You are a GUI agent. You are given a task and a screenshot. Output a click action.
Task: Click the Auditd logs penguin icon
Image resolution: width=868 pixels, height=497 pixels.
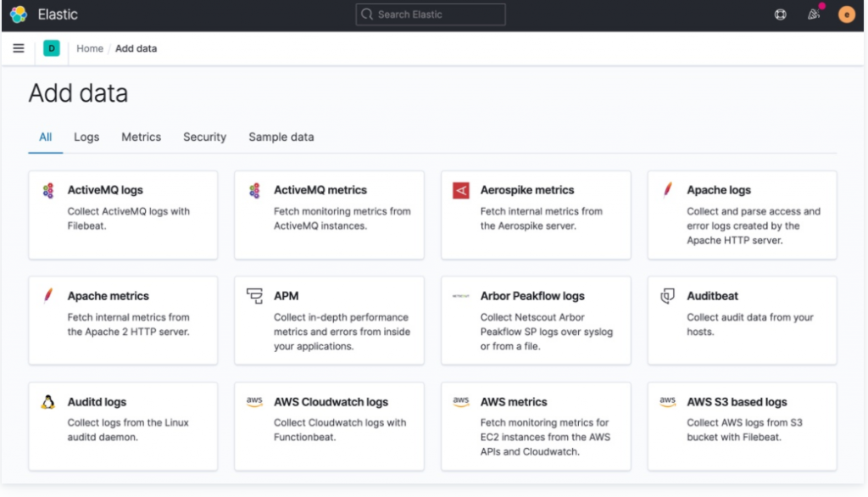tap(48, 402)
